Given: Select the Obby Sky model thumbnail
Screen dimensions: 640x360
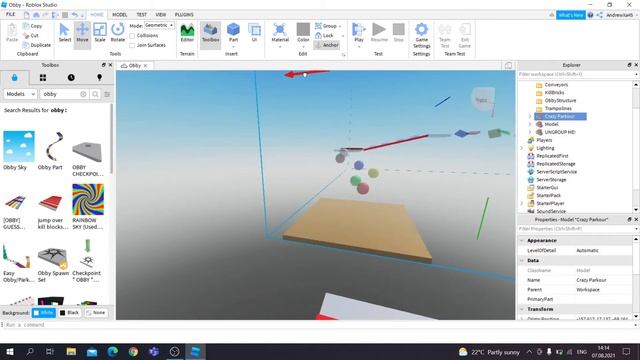Looking at the screenshot, I should (18, 146).
